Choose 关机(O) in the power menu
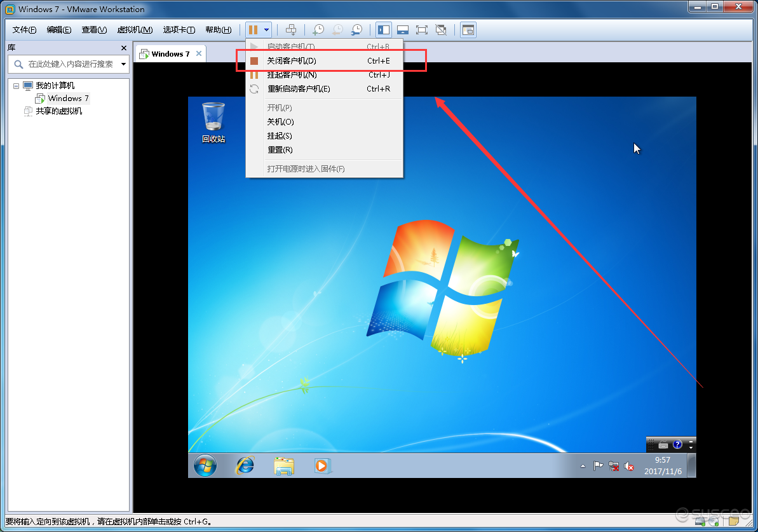 coord(325,122)
